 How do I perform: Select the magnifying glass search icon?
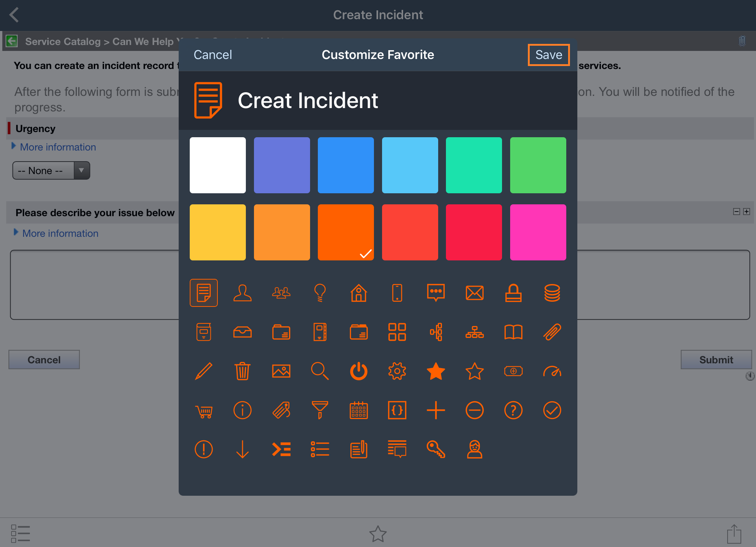pos(320,371)
